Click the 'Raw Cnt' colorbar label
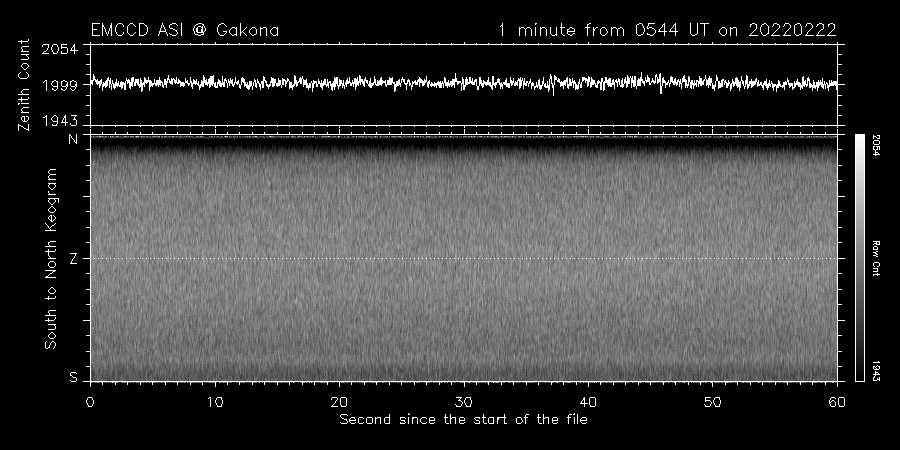This screenshot has width=900, height=450. (x=876, y=258)
